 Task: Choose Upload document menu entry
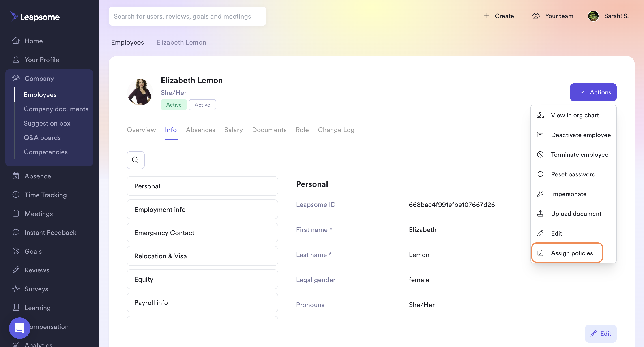(x=573, y=214)
